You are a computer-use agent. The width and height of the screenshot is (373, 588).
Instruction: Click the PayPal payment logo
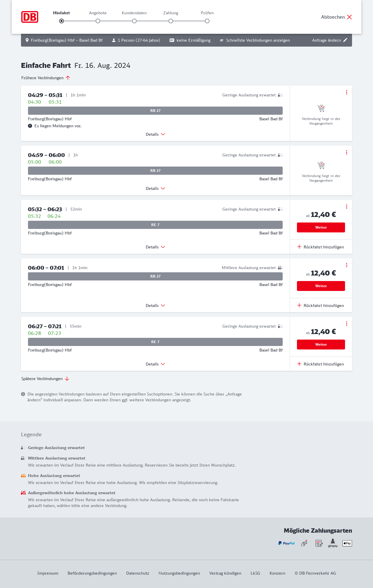pyautogui.click(x=286, y=543)
